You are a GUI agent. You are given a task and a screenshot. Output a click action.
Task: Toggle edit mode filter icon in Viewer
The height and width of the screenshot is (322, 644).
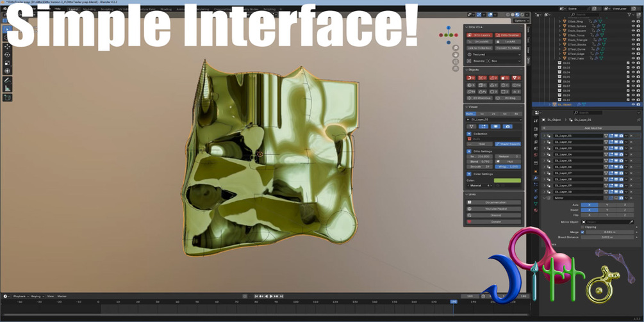click(484, 126)
